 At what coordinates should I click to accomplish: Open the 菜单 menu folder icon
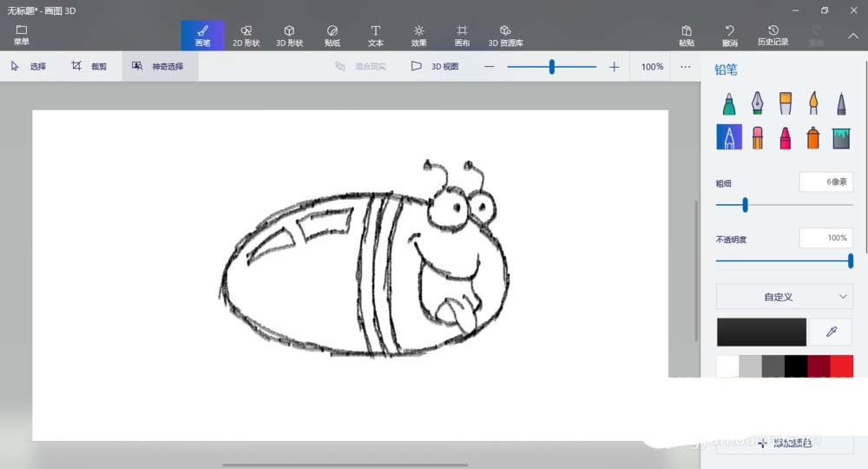tap(22, 35)
